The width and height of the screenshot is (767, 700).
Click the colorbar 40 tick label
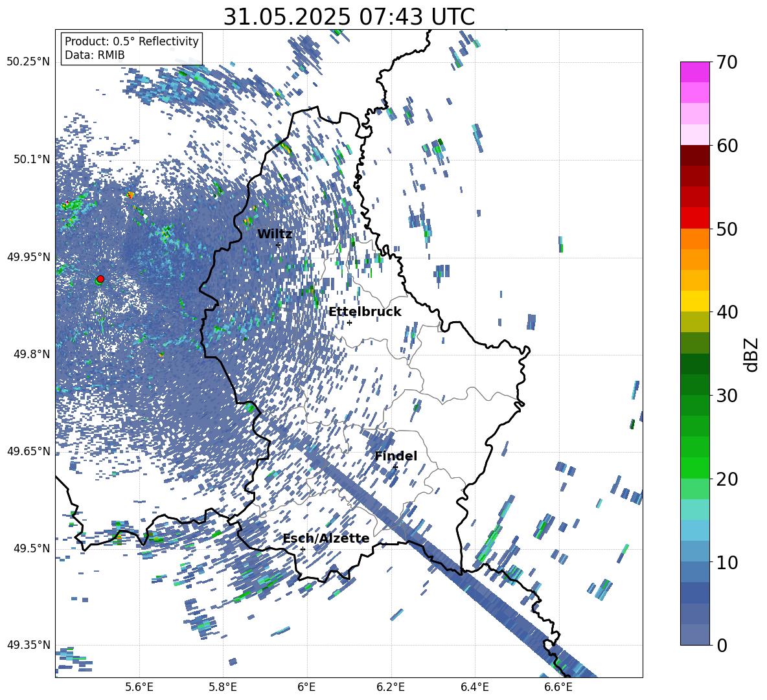pos(727,312)
